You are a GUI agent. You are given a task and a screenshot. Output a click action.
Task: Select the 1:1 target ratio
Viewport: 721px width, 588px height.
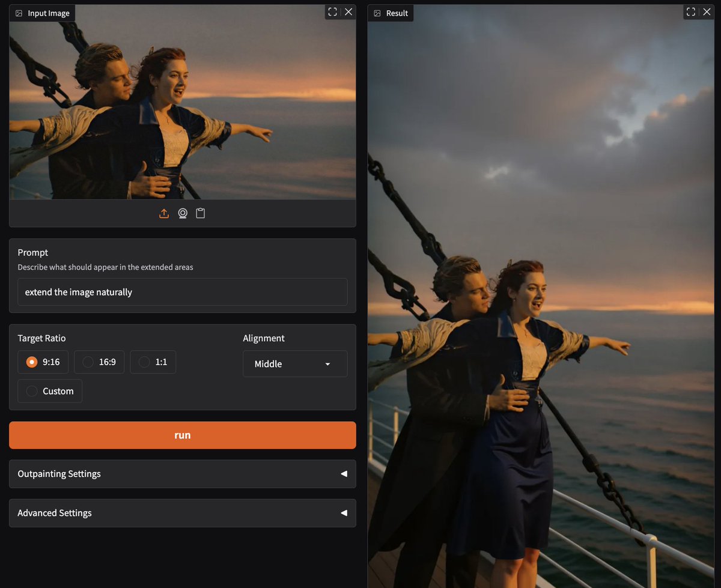coord(153,362)
